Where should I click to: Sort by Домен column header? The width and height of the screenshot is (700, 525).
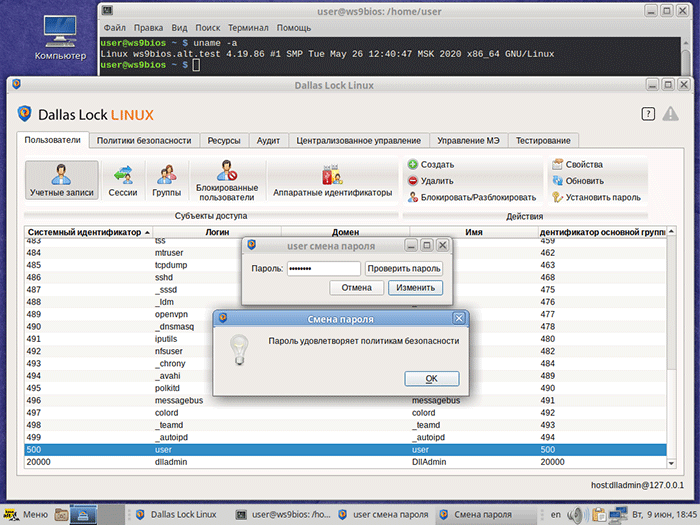tap(345, 232)
